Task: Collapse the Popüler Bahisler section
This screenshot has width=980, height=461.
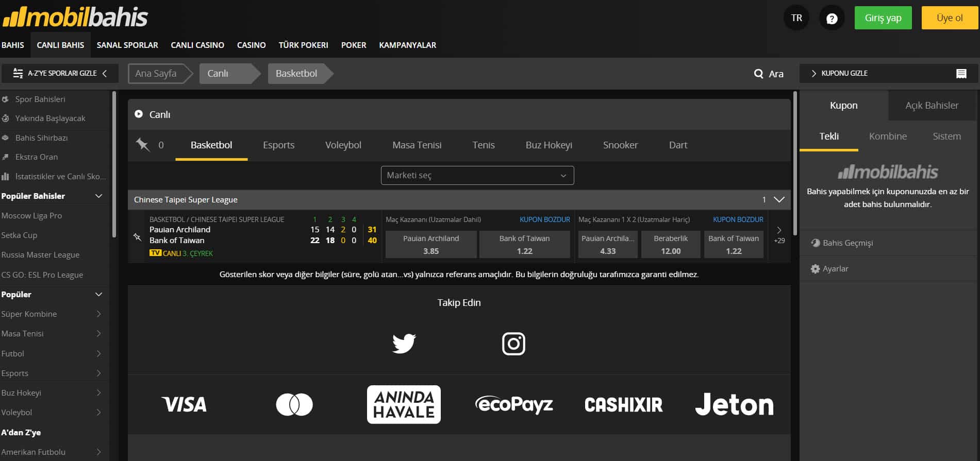Action: tap(99, 196)
